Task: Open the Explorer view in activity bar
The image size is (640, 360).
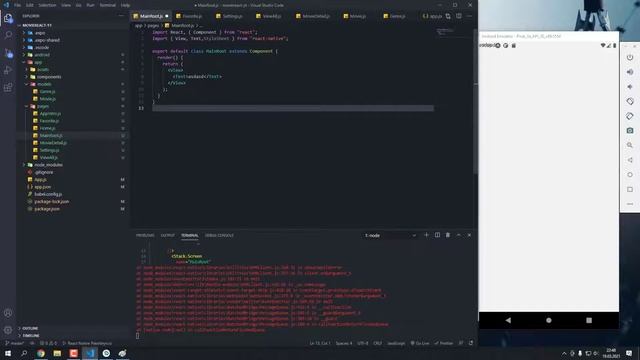Action: [8, 18]
